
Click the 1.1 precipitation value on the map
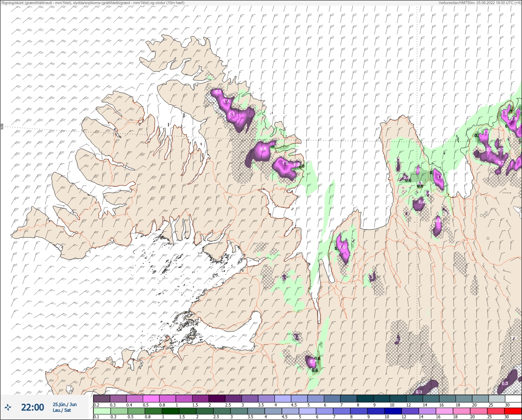(x=232, y=115)
